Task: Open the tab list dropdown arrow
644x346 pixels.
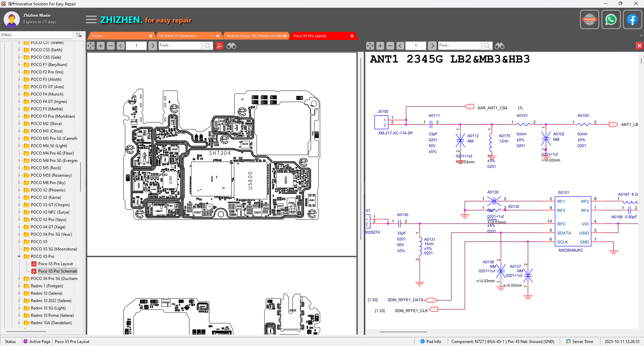Action: click(641, 36)
